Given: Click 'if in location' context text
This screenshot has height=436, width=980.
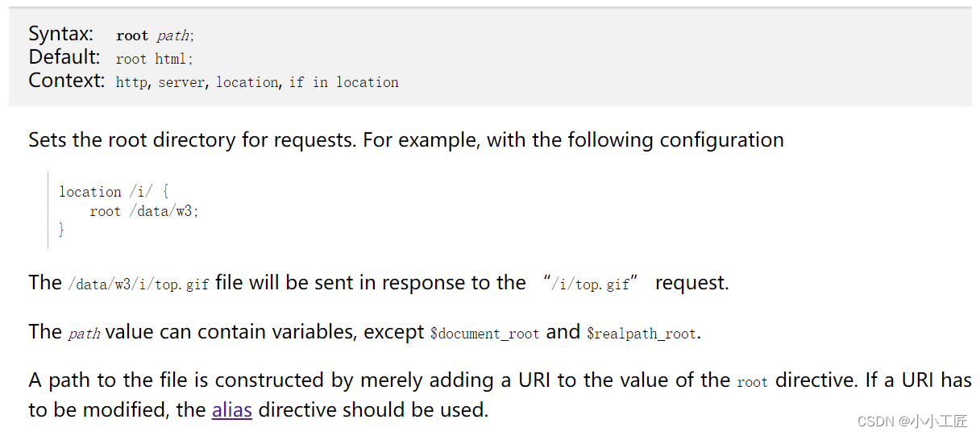Looking at the screenshot, I should coord(343,82).
